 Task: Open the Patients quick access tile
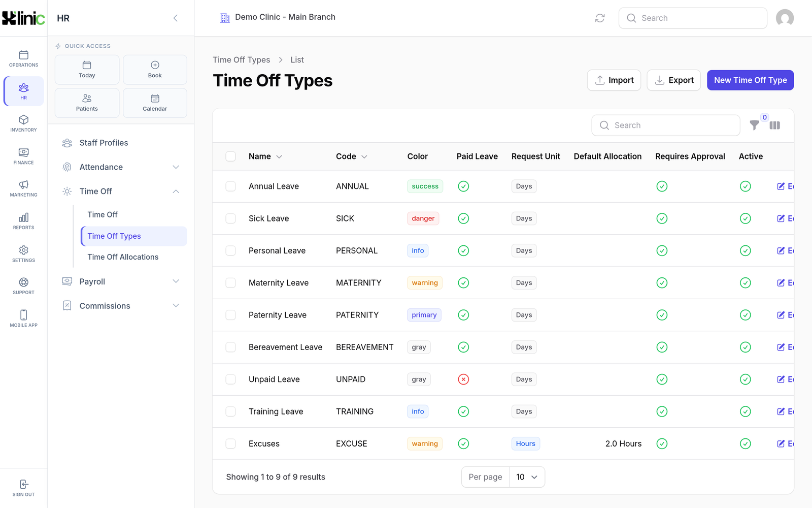pyautogui.click(x=87, y=103)
